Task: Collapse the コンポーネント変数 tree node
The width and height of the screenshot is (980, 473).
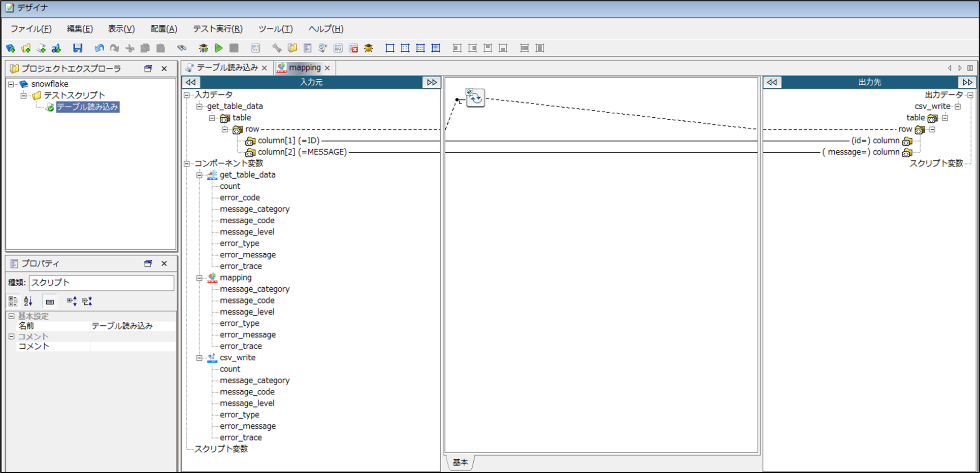Action: click(187, 163)
